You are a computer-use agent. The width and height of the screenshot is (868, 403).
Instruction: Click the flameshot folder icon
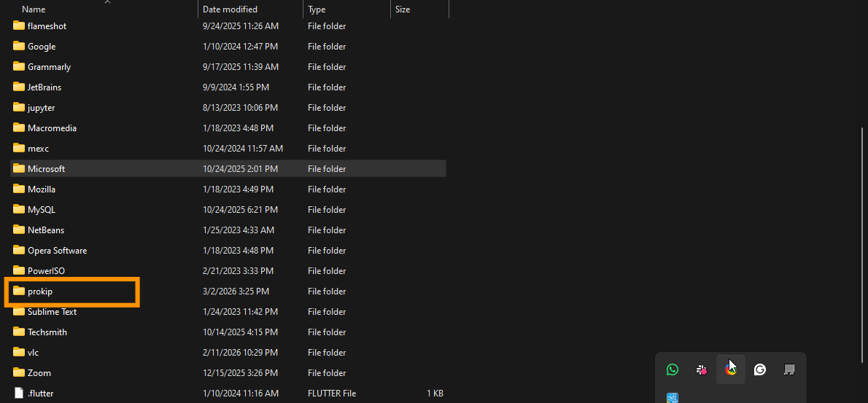[x=20, y=26]
